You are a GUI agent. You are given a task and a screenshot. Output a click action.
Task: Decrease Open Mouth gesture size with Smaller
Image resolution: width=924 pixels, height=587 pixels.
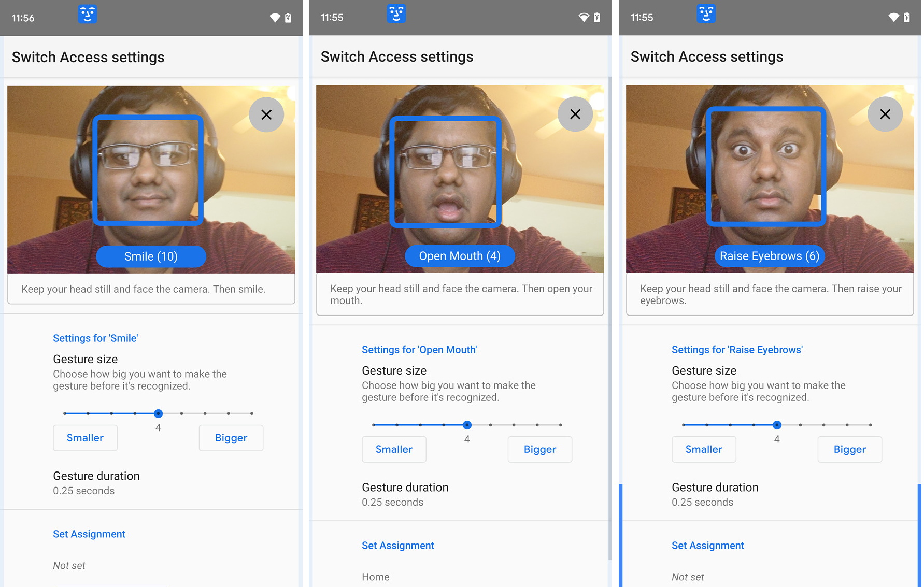click(394, 449)
